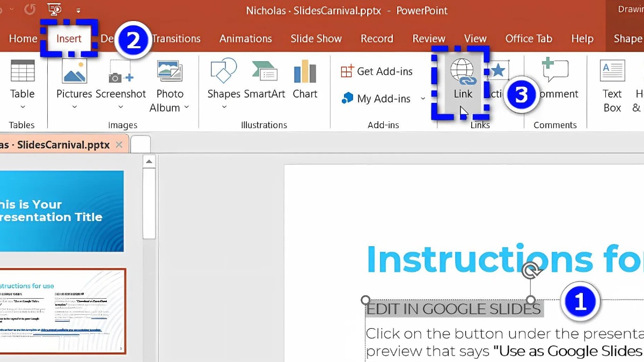Click the Link globe icon
The image size is (644, 362).
click(463, 71)
